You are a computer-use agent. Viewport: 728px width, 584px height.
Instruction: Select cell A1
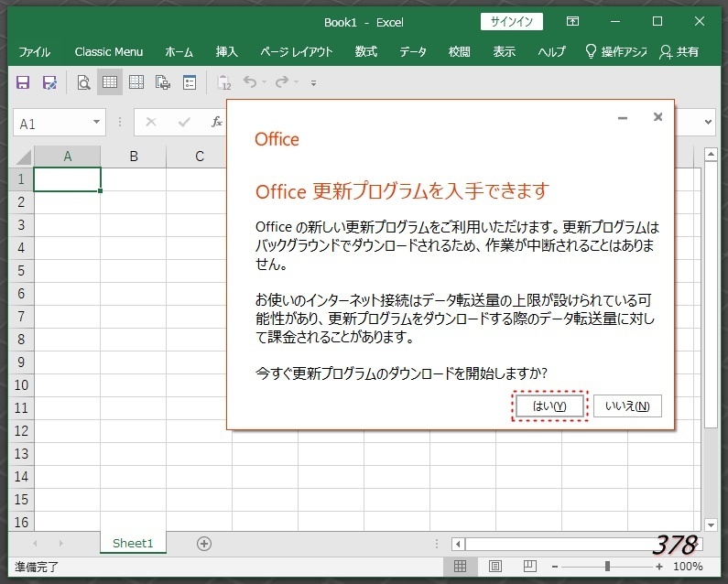[68, 179]
